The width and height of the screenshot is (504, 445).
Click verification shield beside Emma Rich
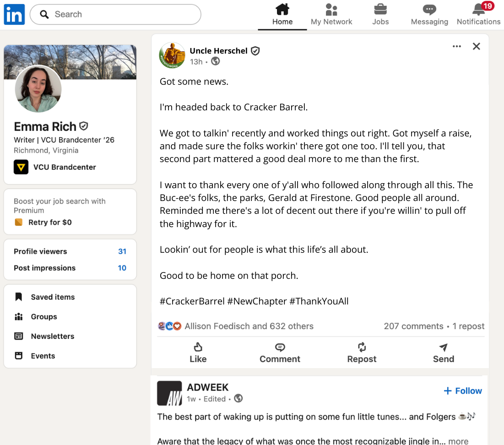click(84, 126)
